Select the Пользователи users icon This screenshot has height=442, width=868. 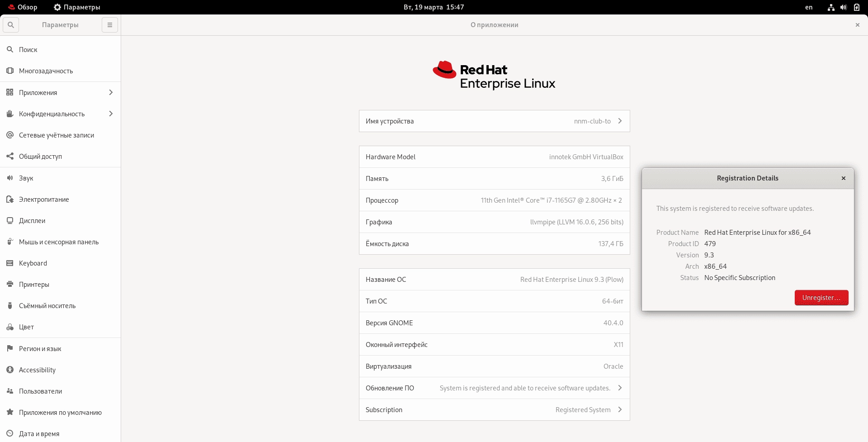click(x=10, y=391)
